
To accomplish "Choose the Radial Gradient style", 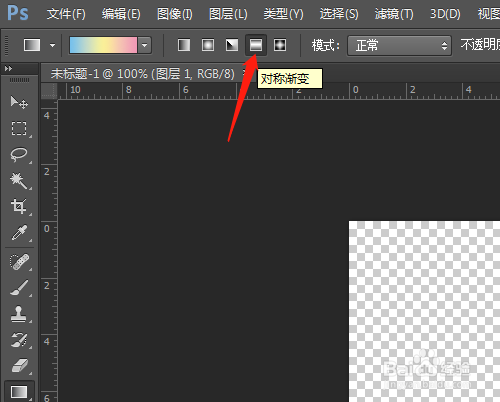I will point(208,45).
